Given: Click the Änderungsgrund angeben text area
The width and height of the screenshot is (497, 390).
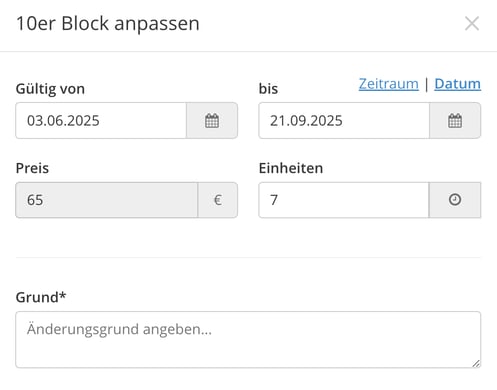Looking at the screenshot, I should [248, 340].
